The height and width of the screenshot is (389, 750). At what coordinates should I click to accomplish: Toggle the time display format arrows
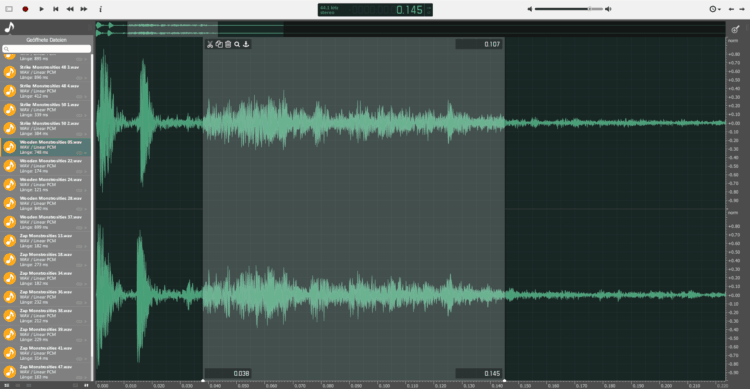click(x=429, y=10)
